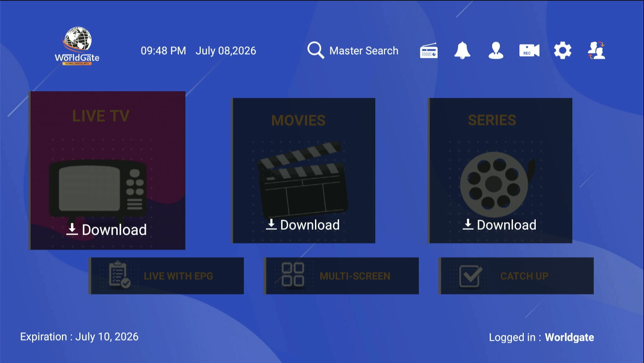The image size is (644, 363).
Task: Open the Live TV tile
Action: click(x=107, y=170)
